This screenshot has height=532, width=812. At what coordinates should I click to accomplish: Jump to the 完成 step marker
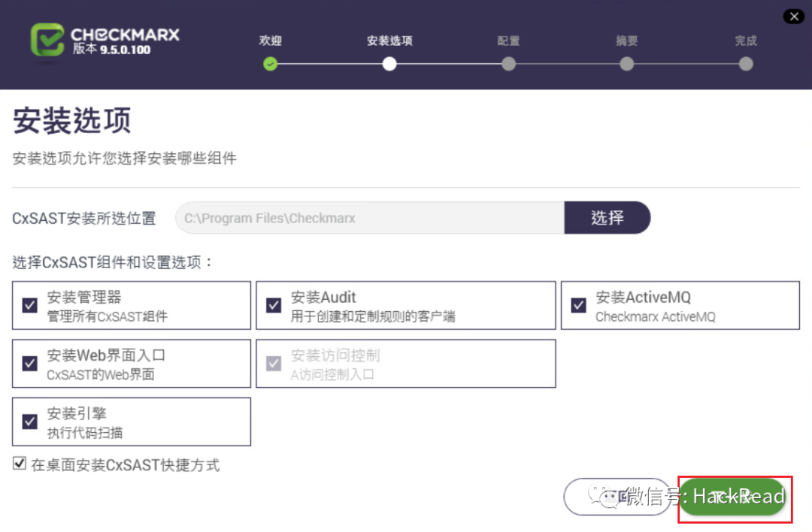click(x=746, y=64)
